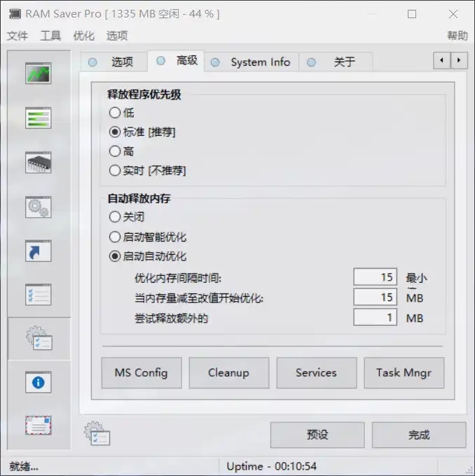Select the blue arrow shortcut sidebar icon
This screenshot has width=475, height=476.
[39, 251]
